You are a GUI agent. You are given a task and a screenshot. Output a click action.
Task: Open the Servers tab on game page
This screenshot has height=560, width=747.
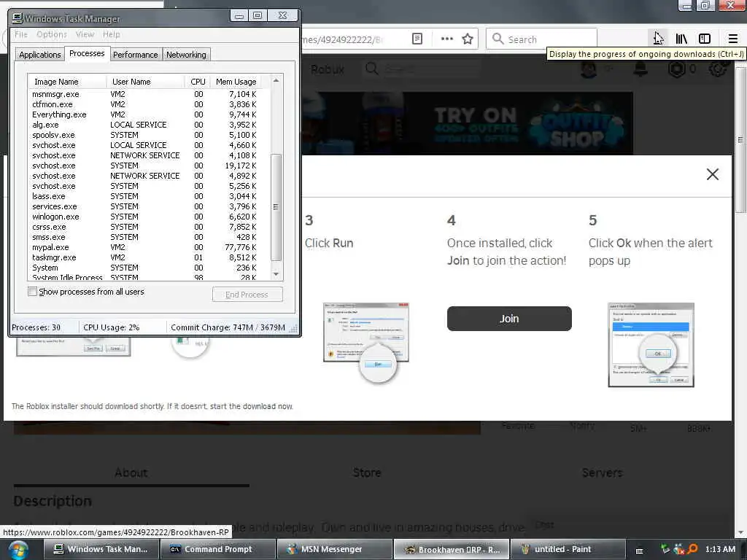(x=602, y=472)
